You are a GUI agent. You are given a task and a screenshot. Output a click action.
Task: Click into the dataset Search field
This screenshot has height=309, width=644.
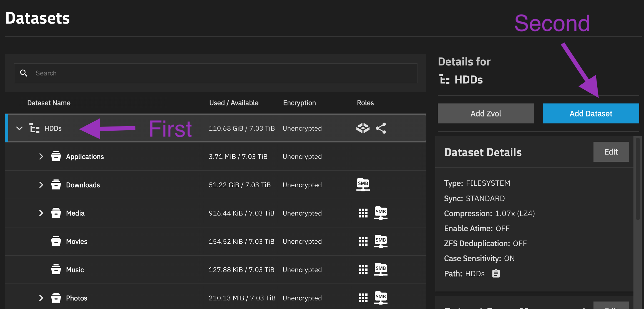click(x=222, y=73)
